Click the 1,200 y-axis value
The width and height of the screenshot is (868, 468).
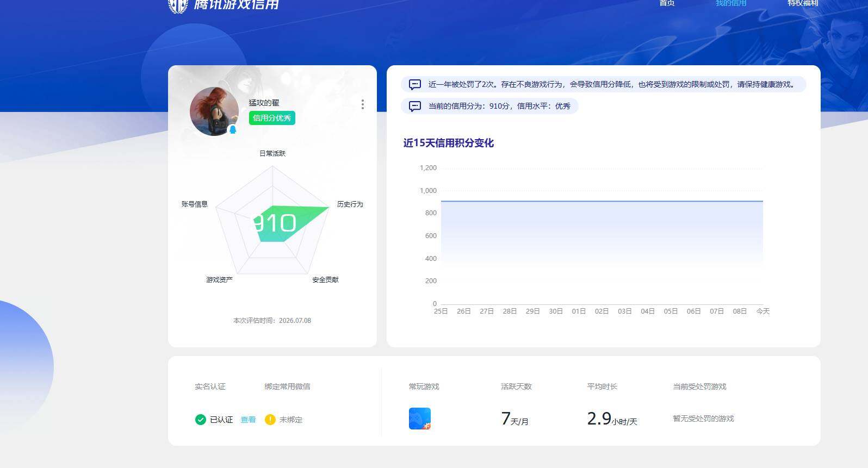tap(428, 168)
